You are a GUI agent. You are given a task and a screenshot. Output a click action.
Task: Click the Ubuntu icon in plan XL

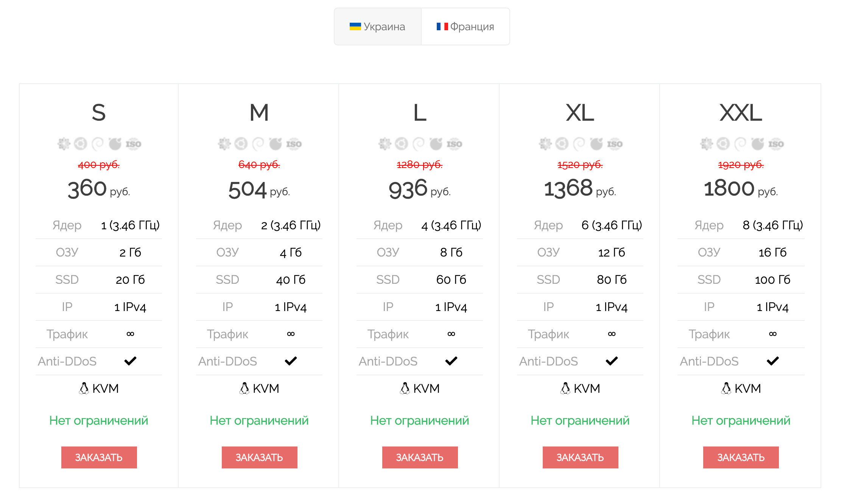point(562,144)
